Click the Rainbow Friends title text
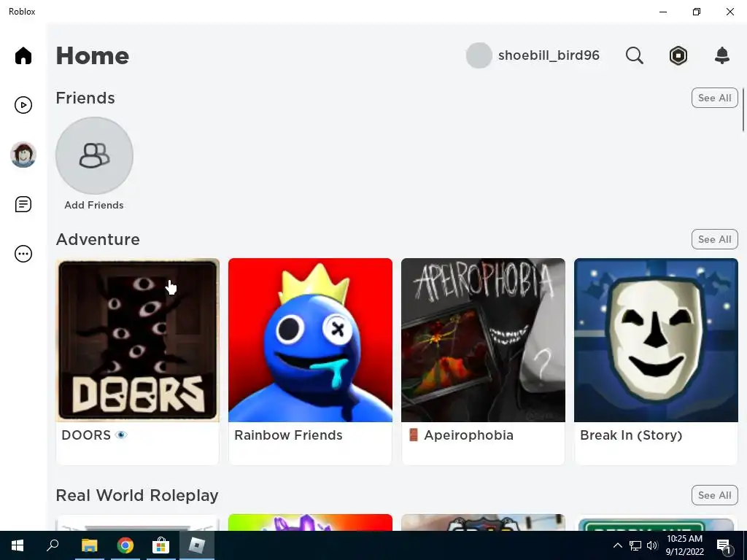The height and width of the screenshot is (560, 747). point(288,435)
